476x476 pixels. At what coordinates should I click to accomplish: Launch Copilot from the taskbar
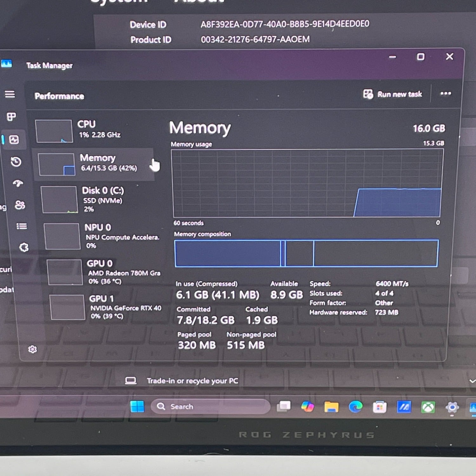pyautogui.click(x=307, y=407)
